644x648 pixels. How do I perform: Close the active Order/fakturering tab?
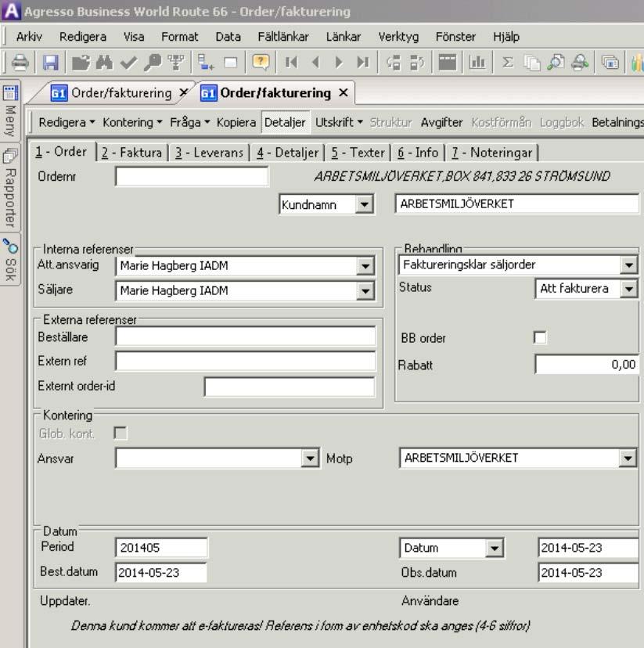[x=344, y=93]
